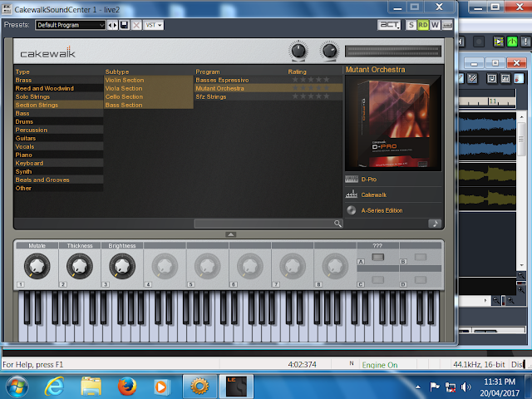The image size is (532, 399).
Task: Click the keyboard icon next to W
Action: (447, 25)
